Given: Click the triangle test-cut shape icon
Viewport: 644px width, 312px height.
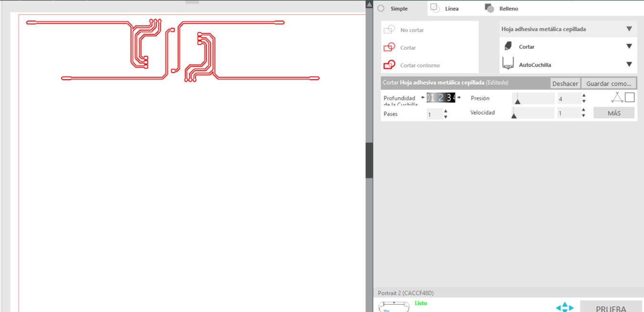Looking at the screenshot, I should (617, 97).
